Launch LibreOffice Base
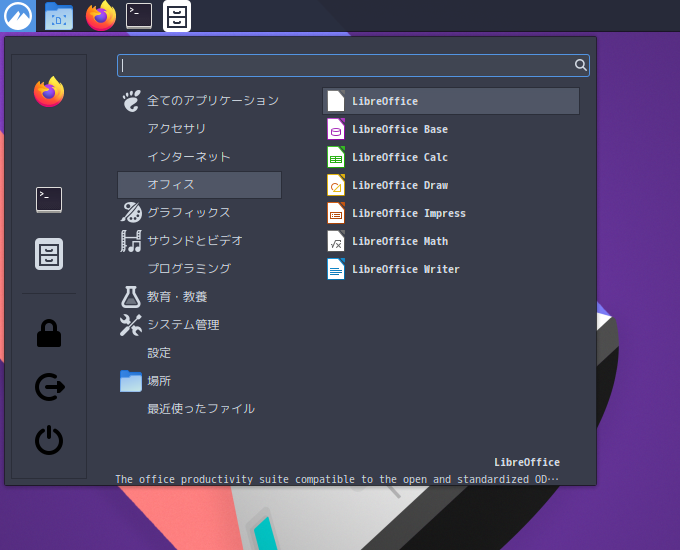 451,129
